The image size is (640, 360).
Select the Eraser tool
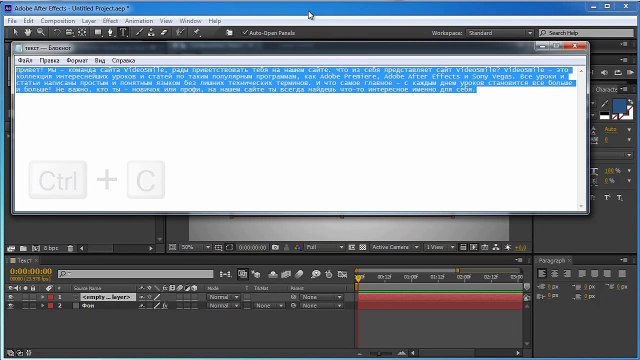(164, 32)
